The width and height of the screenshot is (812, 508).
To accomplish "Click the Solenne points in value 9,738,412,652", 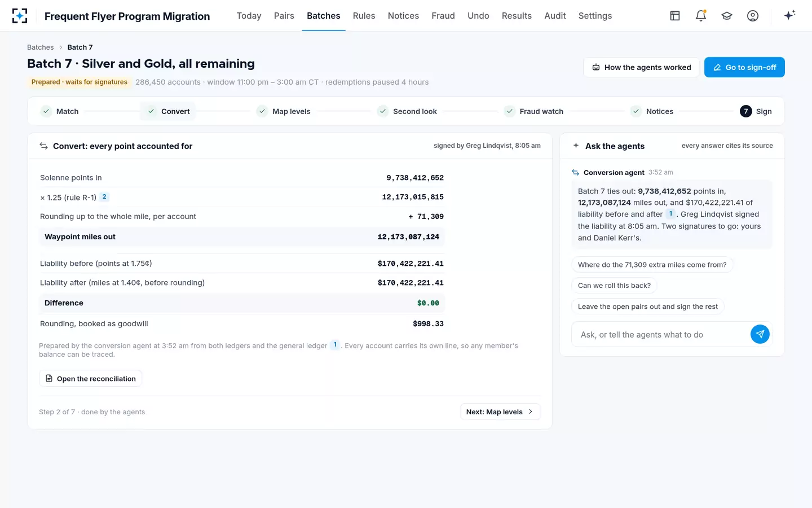I will click(415, 178).
